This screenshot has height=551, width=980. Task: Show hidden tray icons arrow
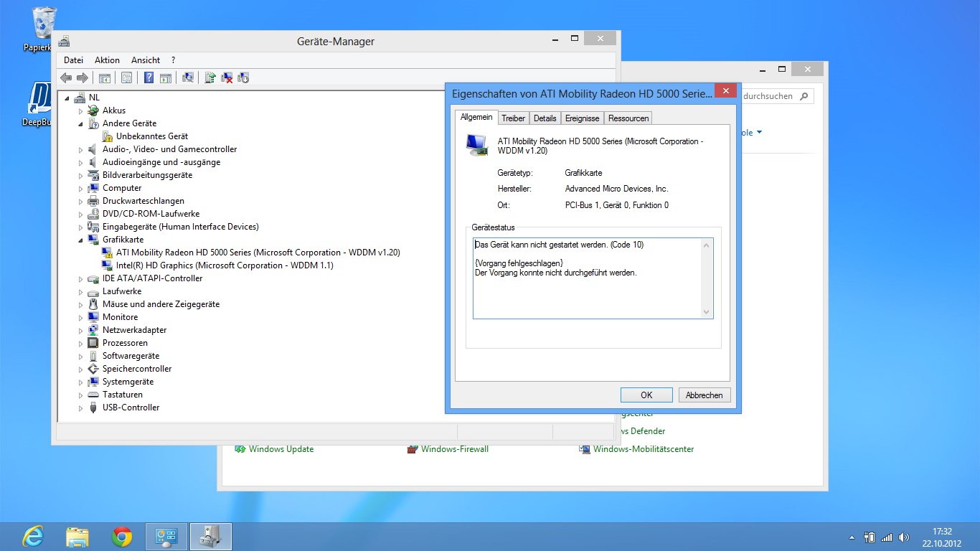coord(852,537)
